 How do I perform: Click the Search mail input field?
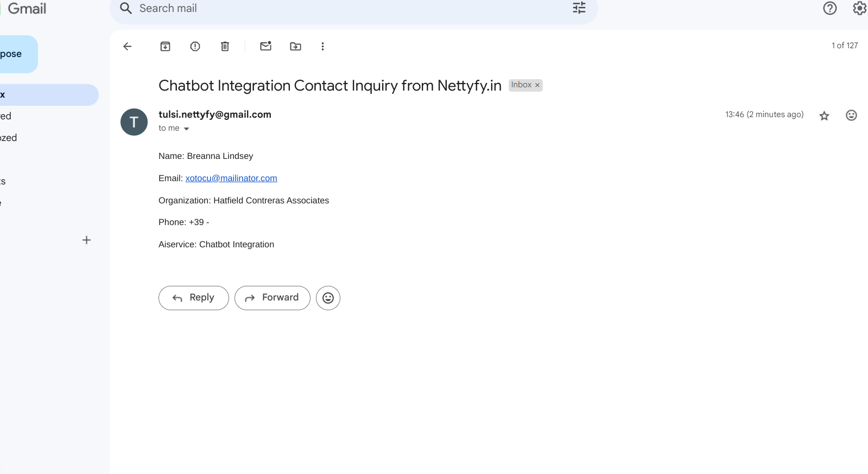click(347, 9)
